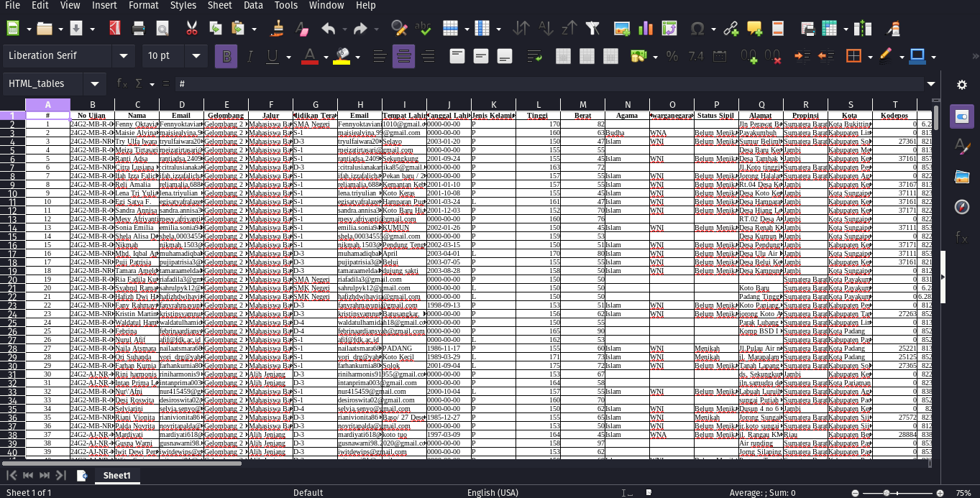Toggle Bold formatting off
The height and width of the screenshot is (498, 980).
tap(226, 56)
